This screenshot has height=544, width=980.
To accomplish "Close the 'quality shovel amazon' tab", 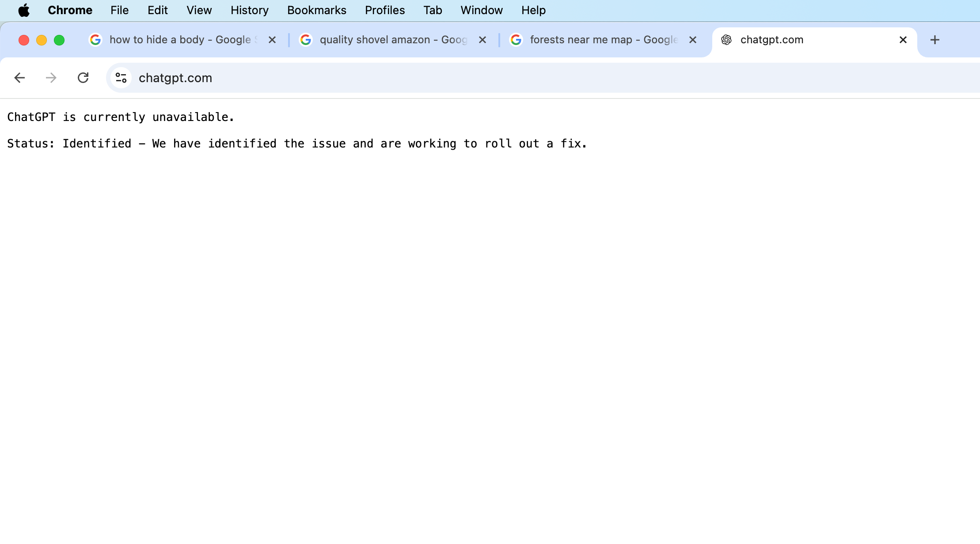I will click(482, 40).
